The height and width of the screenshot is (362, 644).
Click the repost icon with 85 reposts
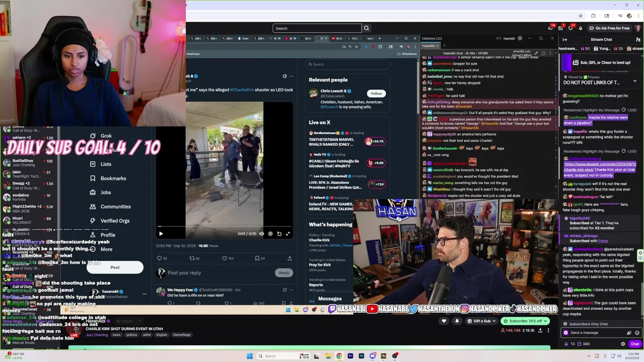point(192,258)
